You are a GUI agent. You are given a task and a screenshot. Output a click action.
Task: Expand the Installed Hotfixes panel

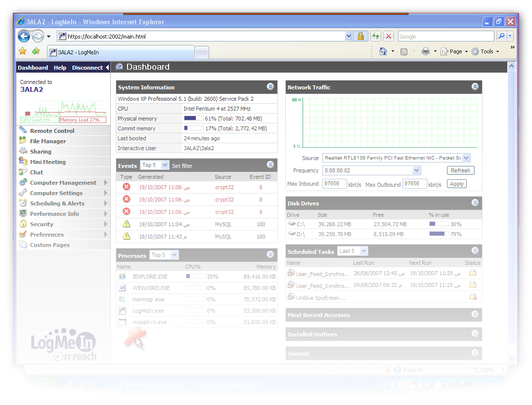[x=475, y=333]
